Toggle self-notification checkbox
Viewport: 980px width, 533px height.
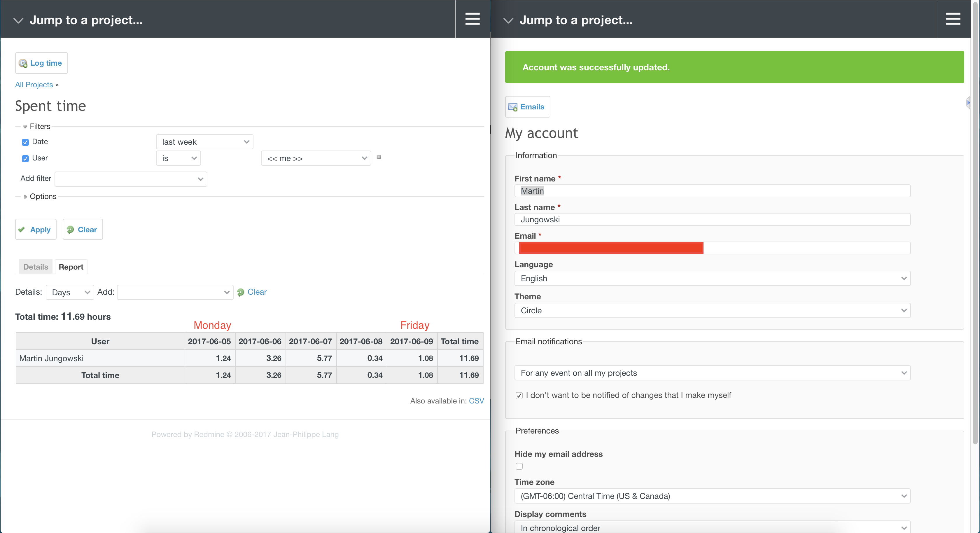click(519, 396)
